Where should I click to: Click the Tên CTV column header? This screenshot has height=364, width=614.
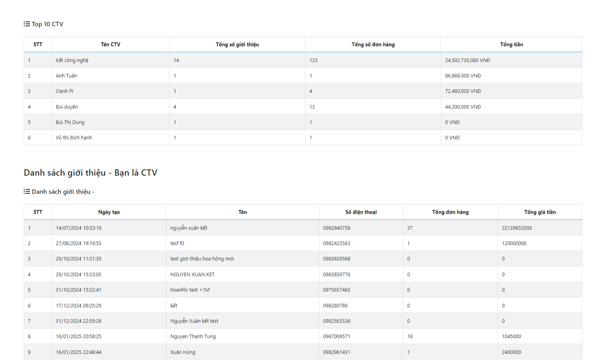[110, 45]
